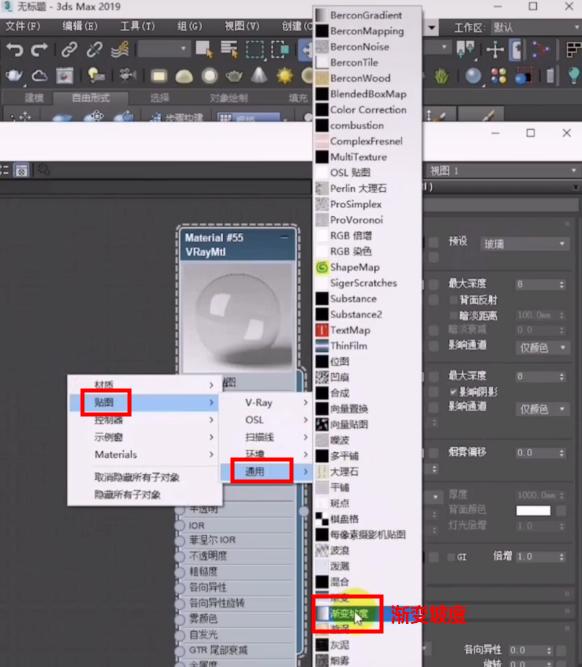Image resolution: width=582 pixels, height=667 pixels.
Task: Click the camera icon in the second toolbar row
Action: 127,75
